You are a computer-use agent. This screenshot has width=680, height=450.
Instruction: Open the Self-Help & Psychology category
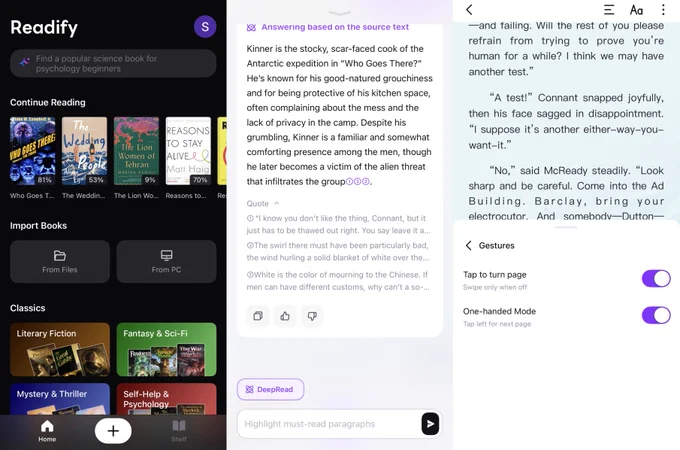166,399
